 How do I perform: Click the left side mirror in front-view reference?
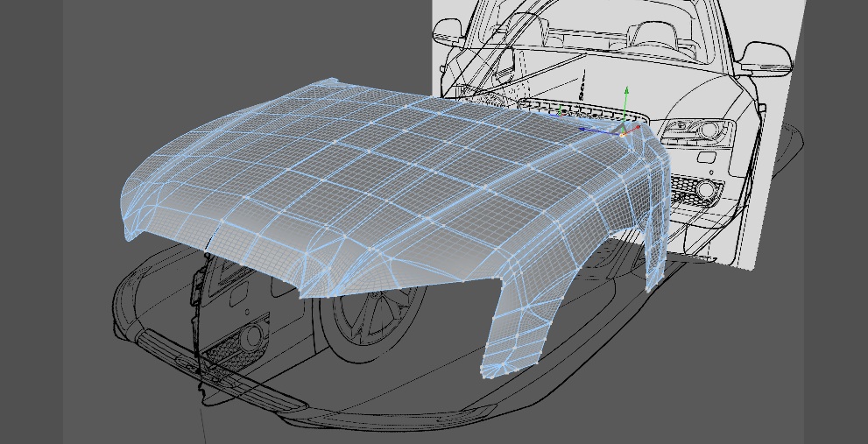(448, 32)
